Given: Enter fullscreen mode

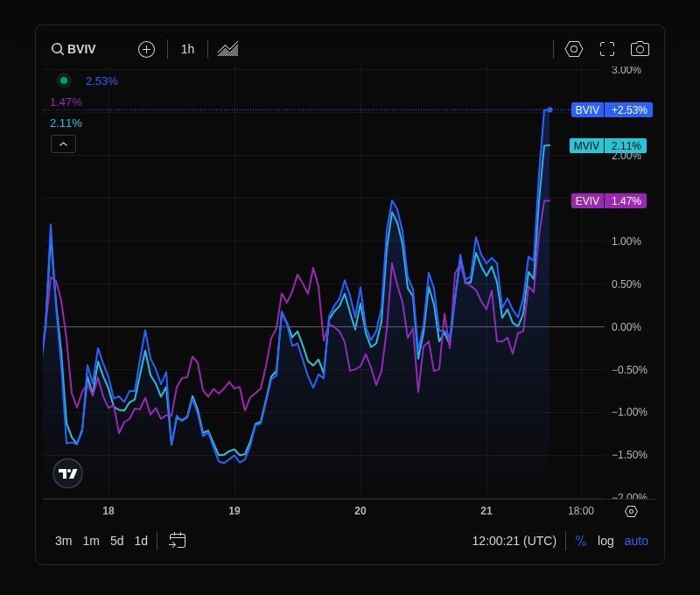Looking at the screenshot, I should coord(607,49).
